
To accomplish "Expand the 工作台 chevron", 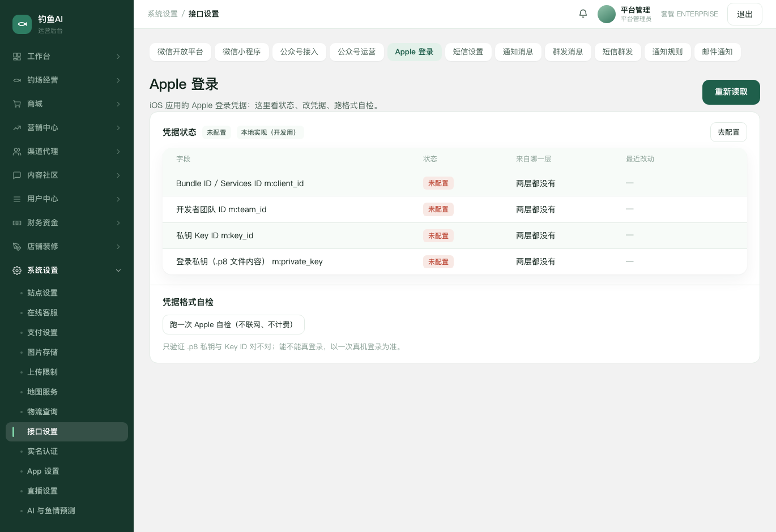I will [x=118, y=57].
